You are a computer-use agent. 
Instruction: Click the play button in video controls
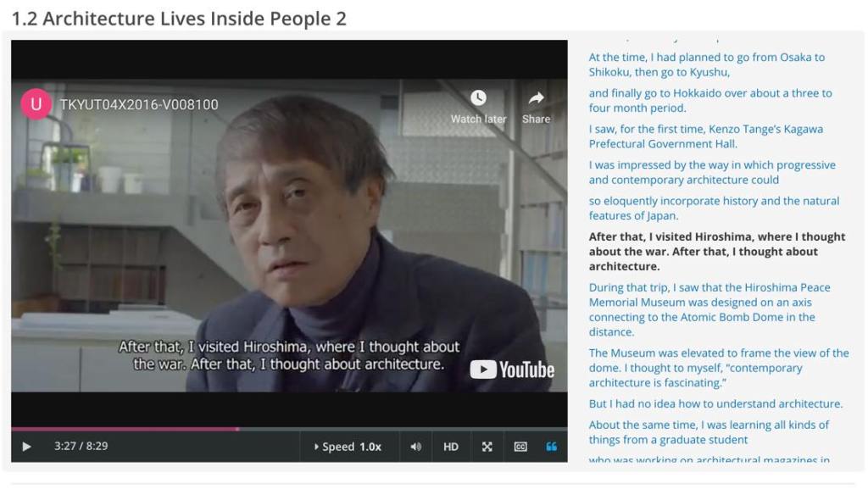[26, 447]
